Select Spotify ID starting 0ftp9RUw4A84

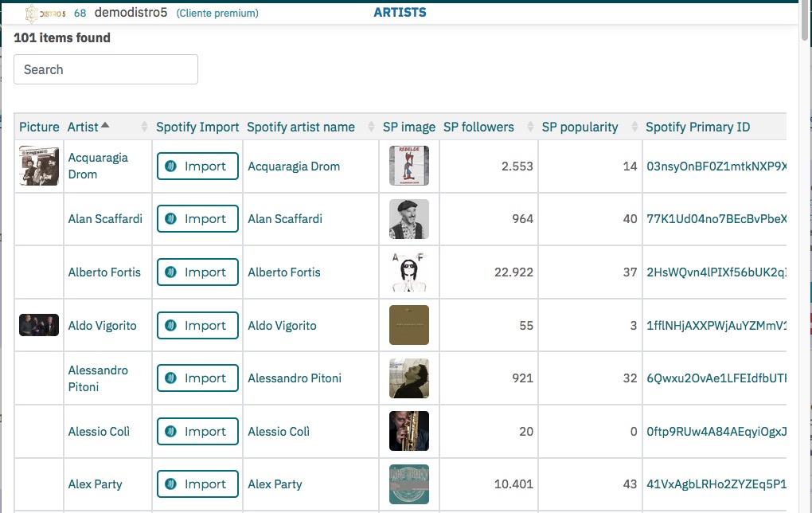pos(716,431)
